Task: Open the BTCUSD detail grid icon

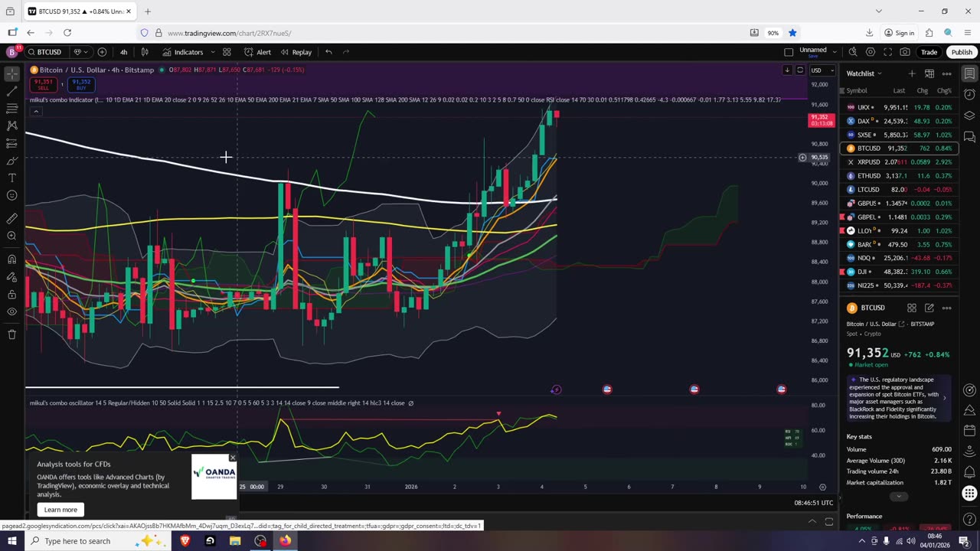Action: click(x=912, y=308)
